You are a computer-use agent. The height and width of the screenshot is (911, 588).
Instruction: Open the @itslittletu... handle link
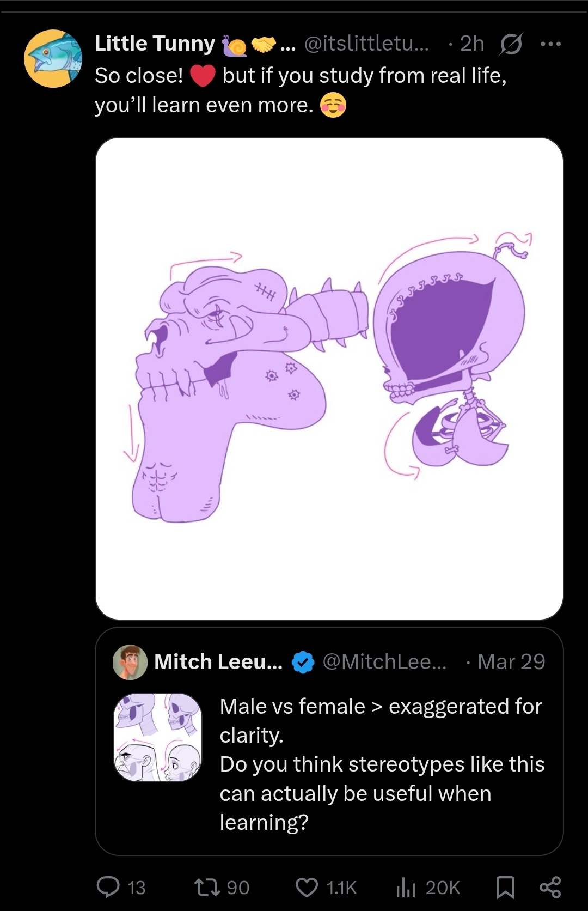(x=366, y=44)
